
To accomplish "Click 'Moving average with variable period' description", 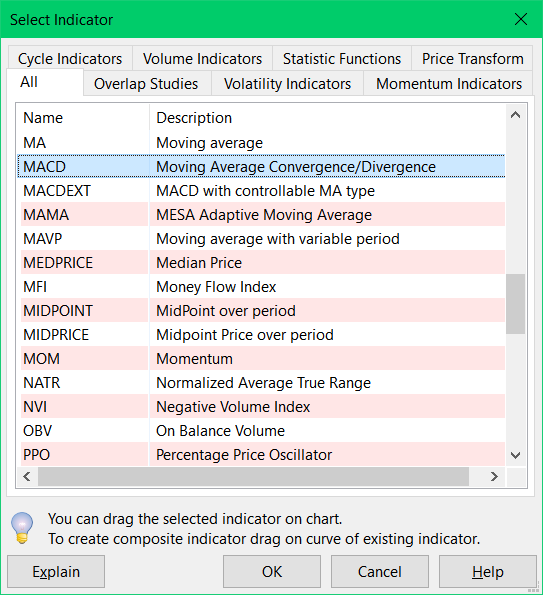I will (278, 239).
